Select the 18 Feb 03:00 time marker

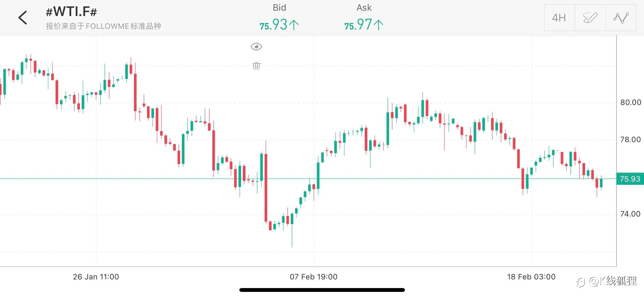(531, 277)
